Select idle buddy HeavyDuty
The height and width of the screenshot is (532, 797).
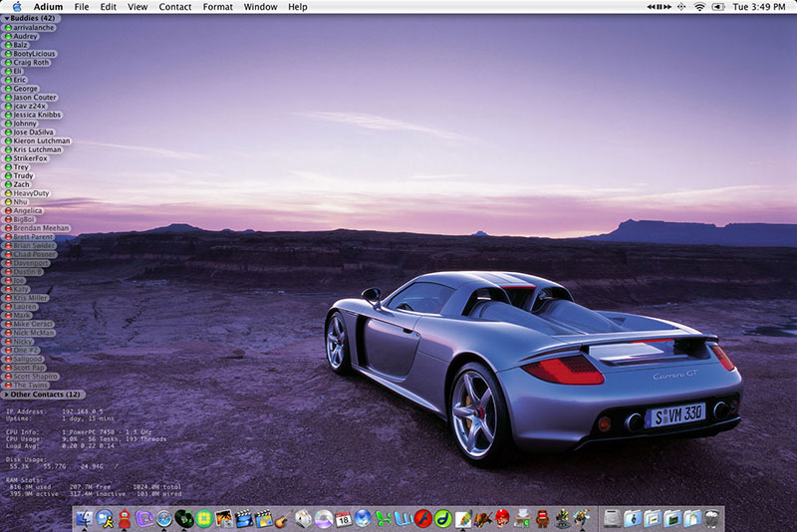27,193
